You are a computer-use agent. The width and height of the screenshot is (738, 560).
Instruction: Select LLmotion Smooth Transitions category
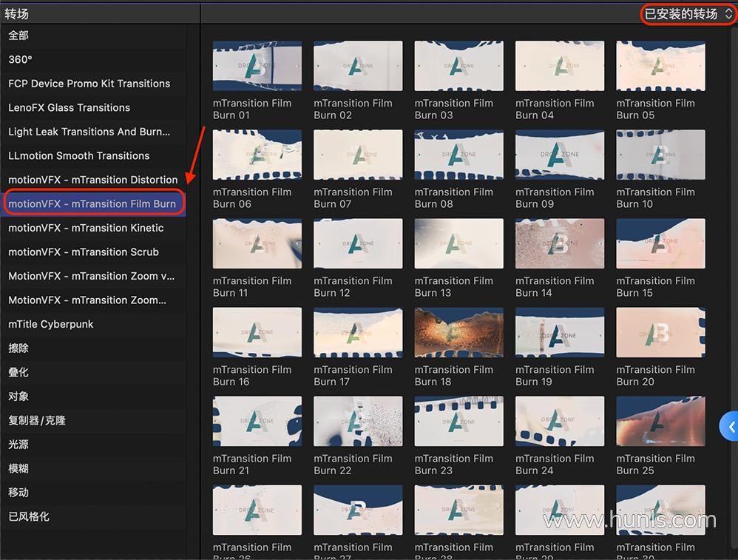pos(93,155)
